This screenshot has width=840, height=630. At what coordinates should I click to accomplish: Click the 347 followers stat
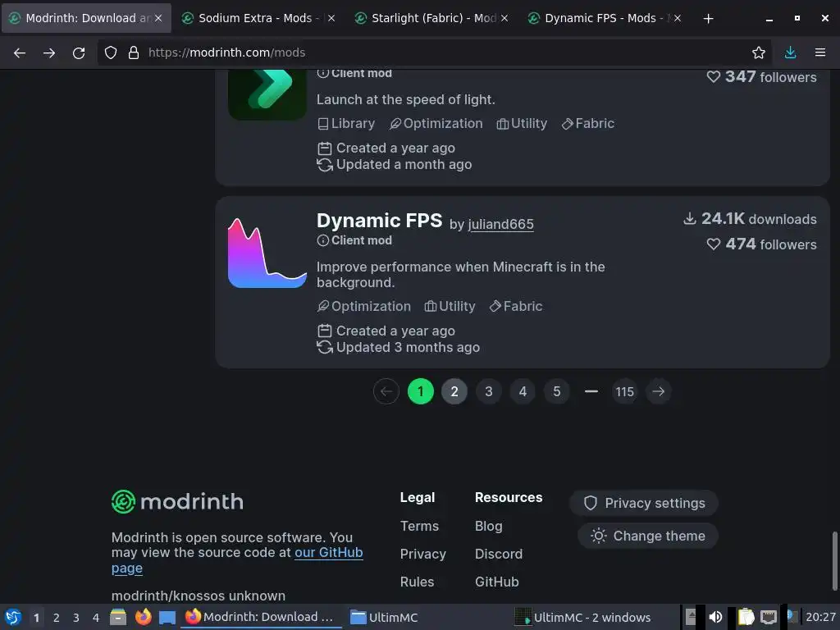pos(762,76)
